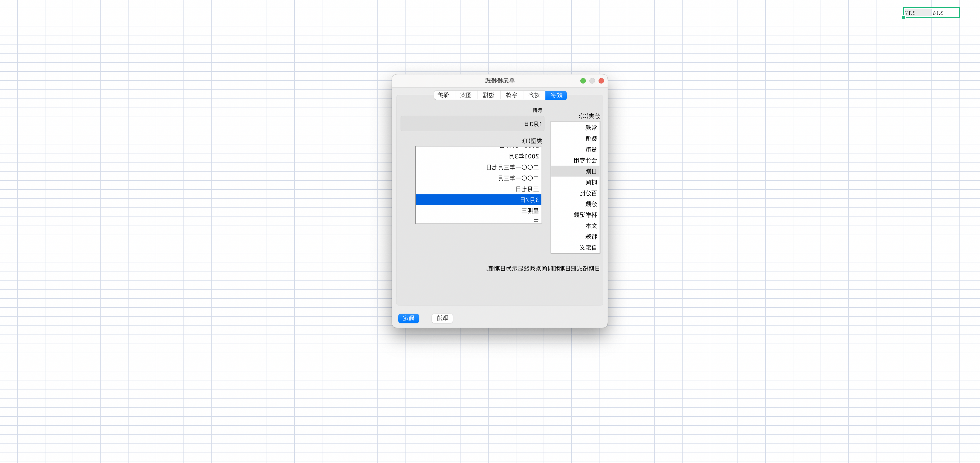Switch to the 图案 tab

tap(466, 95)
